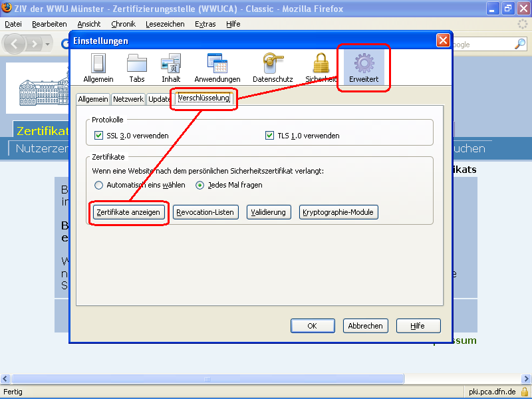Open the Anwendungen settings panel

click(217, 66)
